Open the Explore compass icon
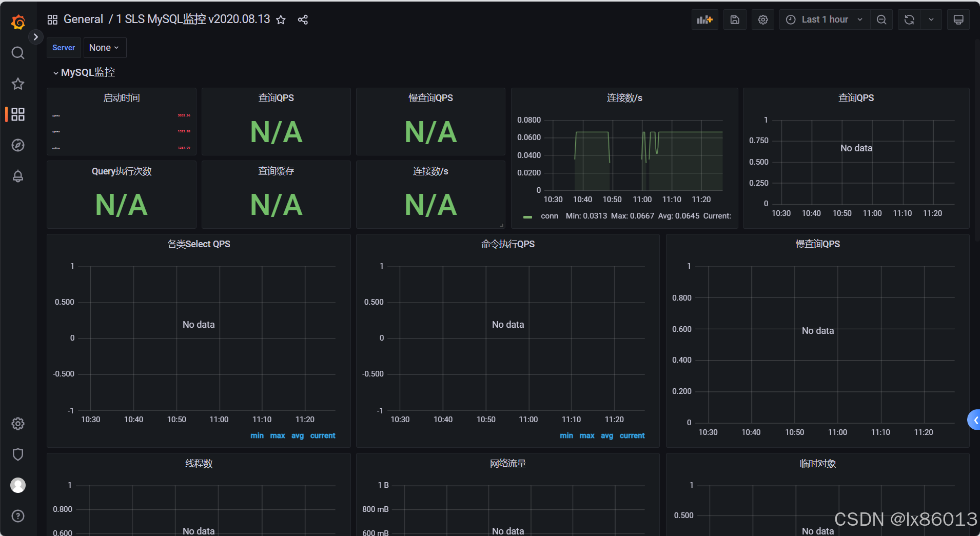980x536 pixels. [x=18, y=145]
